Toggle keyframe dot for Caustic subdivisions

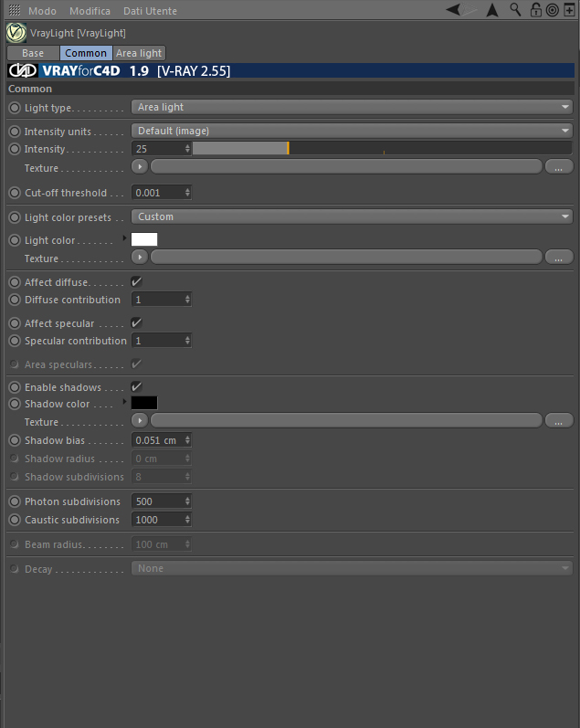pyautogui.click(x=15, y=520)
